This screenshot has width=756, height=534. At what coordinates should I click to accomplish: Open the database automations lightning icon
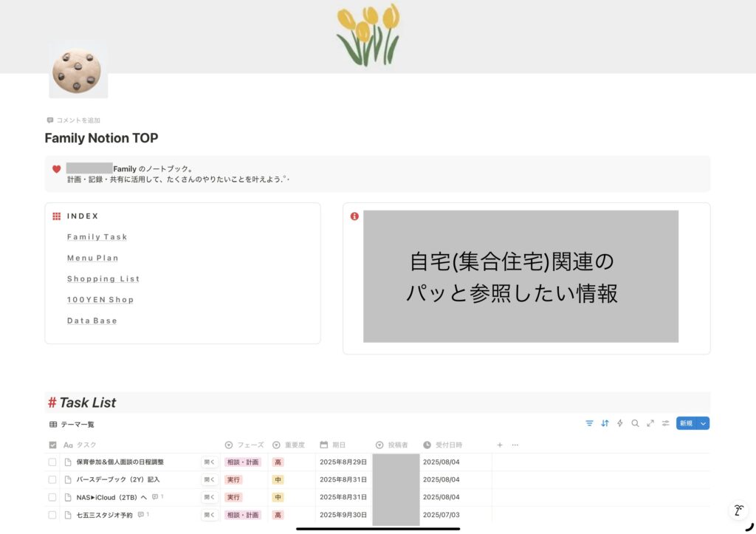click(x=621, y=424)
